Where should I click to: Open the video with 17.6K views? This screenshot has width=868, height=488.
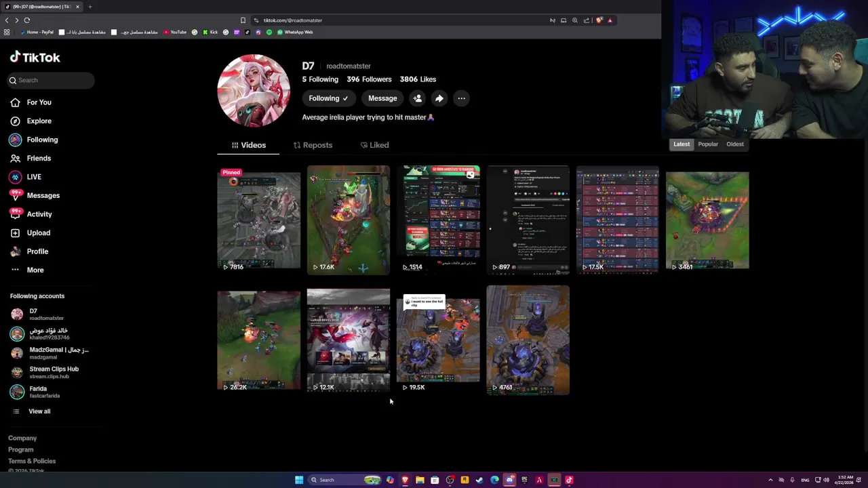click(349, 220)
